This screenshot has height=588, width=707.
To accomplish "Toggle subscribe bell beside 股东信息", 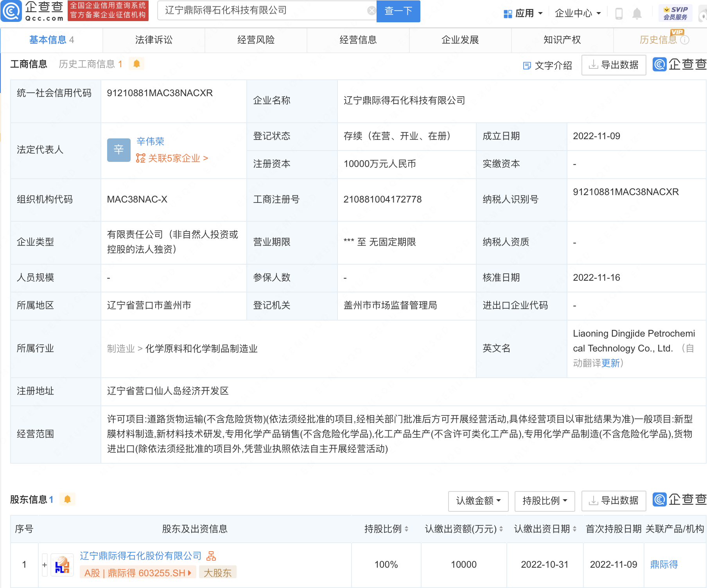I will (67, 499).
